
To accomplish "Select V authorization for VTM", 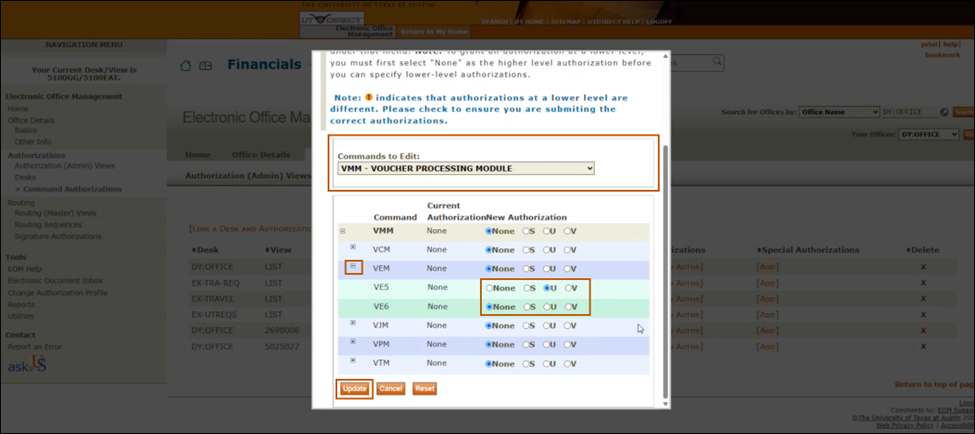I will (x=567, y=363).
